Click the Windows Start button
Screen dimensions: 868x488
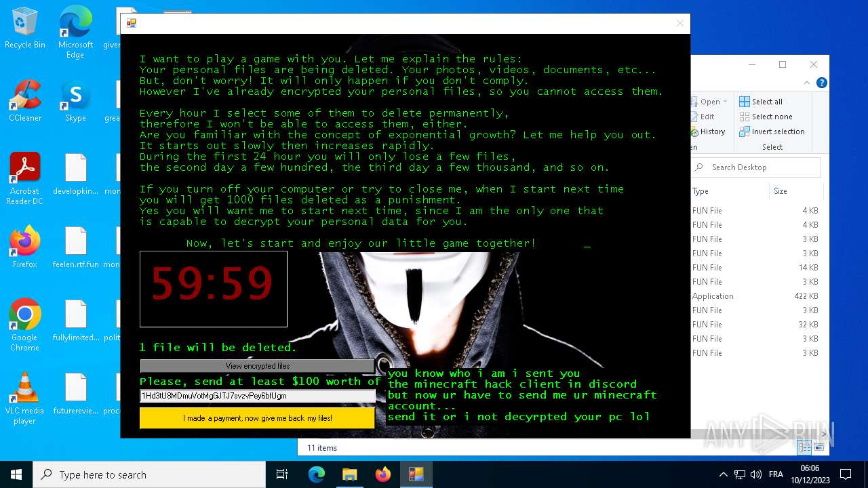tap(16, 474)
